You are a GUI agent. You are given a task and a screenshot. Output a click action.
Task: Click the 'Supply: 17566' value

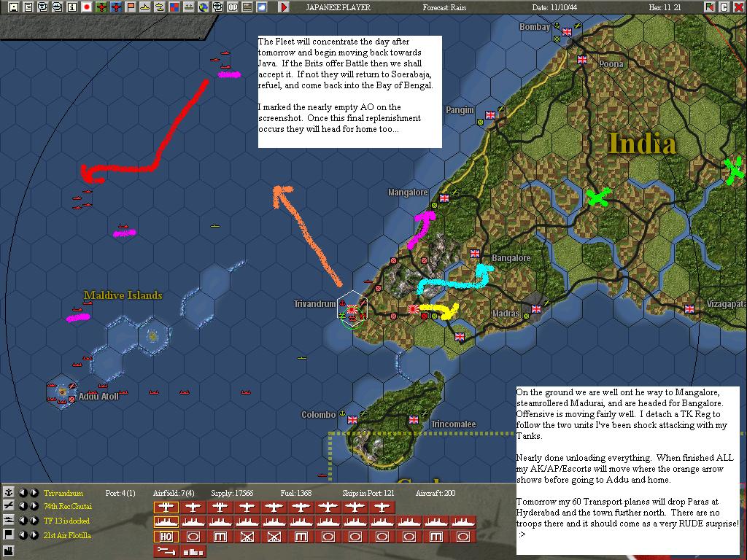click(x=232, y=493)
